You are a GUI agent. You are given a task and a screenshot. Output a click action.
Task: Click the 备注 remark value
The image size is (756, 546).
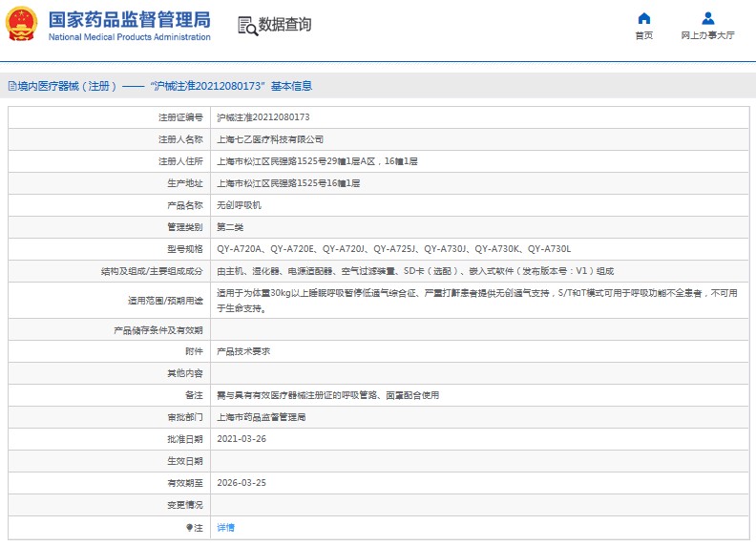pyautogui.click(x=327, y=395)
